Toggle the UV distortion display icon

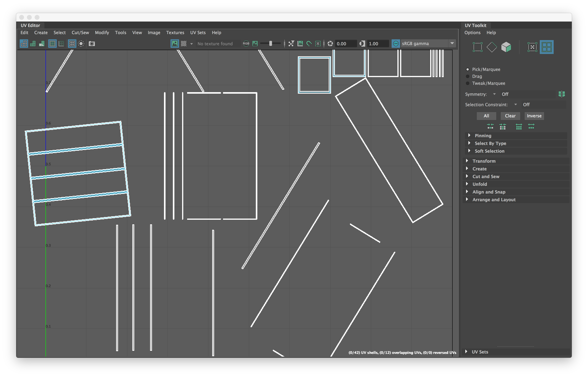42,44
